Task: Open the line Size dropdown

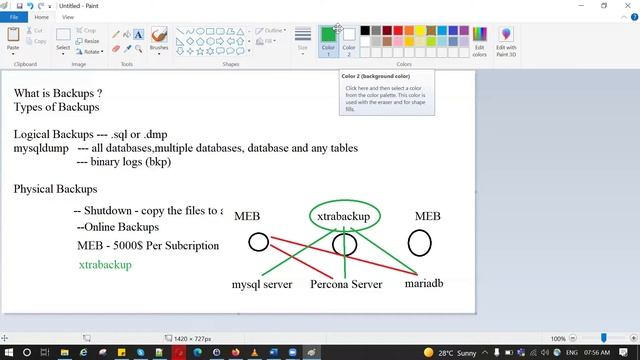Action: 302,42
